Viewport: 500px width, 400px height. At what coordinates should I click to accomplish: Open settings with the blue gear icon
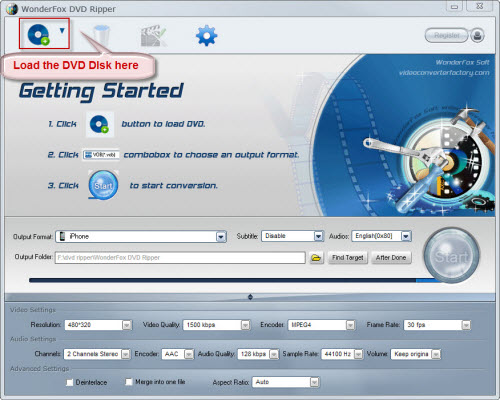pos(206,35)
